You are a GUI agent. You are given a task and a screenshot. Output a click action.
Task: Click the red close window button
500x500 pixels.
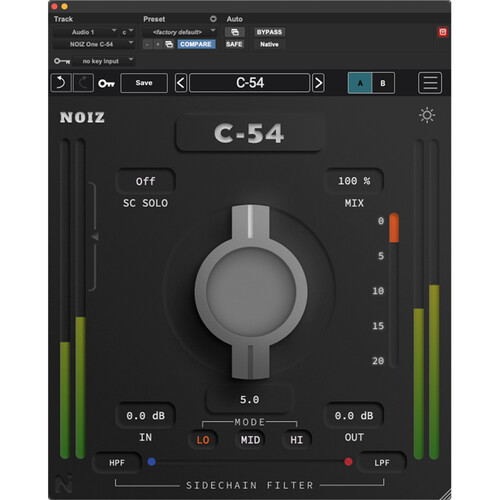pos(54,6)
